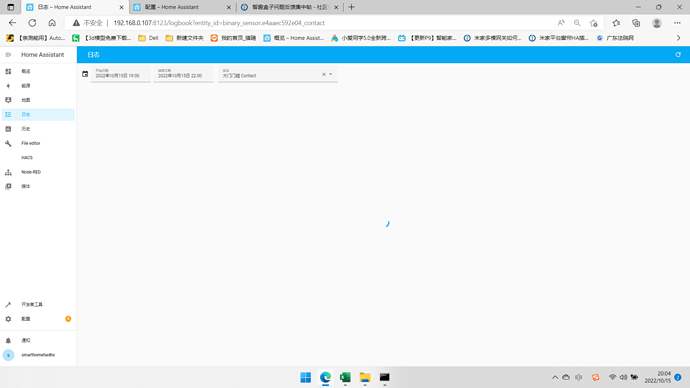The height and width of the screenshot is (388, 690).
Task: Open Settings with the orange update badge
Action: coord(38,319)
